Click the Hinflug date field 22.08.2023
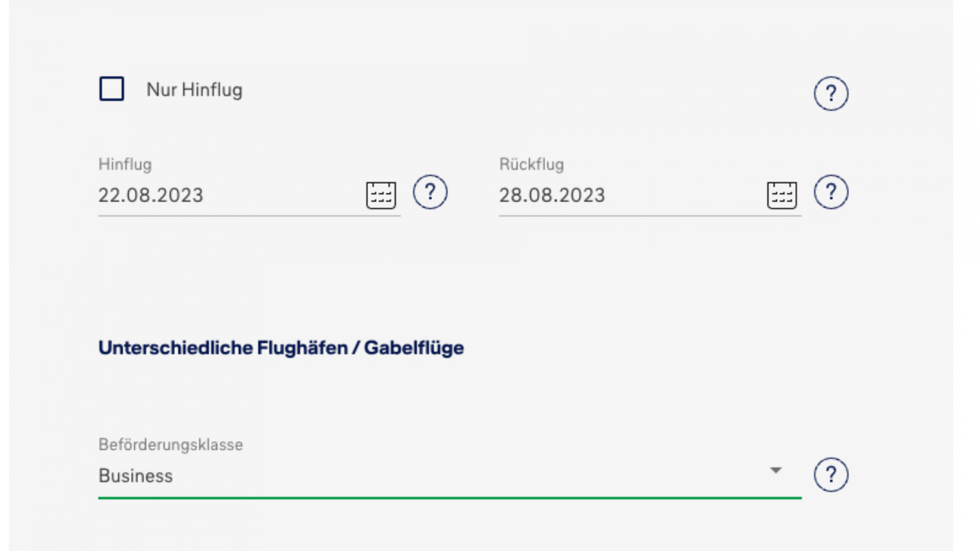 [151, 195]
